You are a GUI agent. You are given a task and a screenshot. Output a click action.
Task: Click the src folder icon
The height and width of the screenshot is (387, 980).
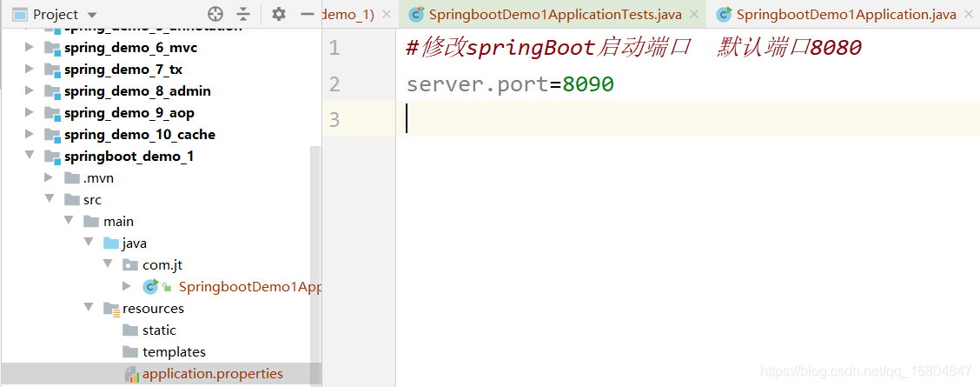click(72, 200)
